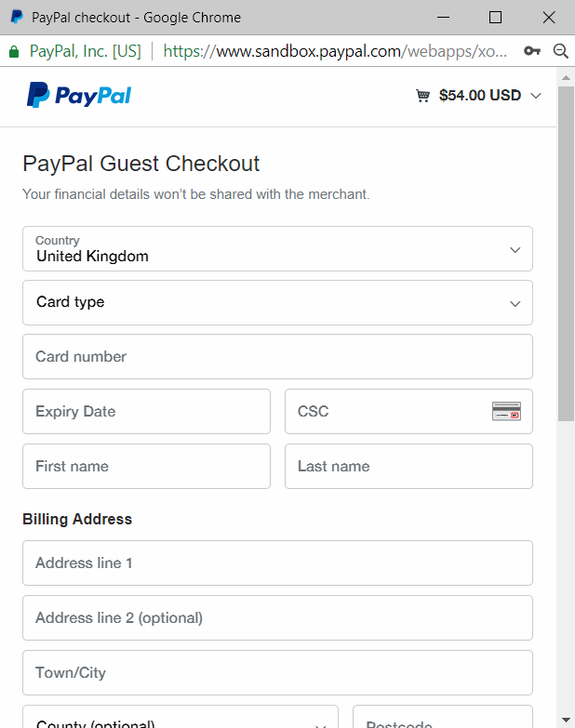Image resolution: width=575 pixels, height=728 pixels.
Task: Click the shopping cart icon
Action: coord(423,96)
